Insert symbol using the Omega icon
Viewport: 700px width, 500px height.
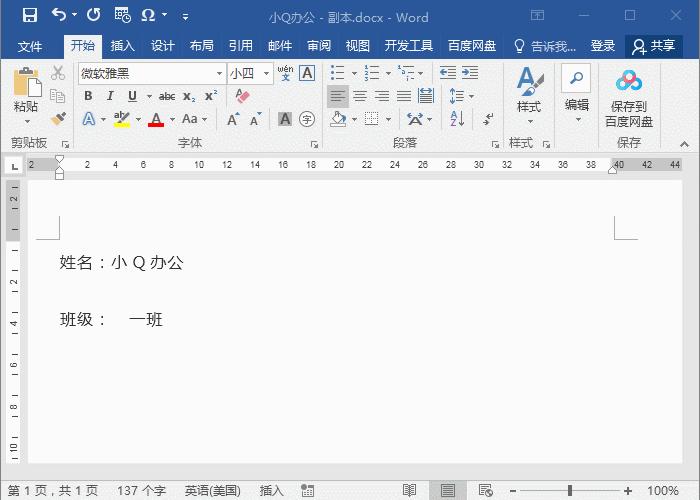tap(148, 15)
